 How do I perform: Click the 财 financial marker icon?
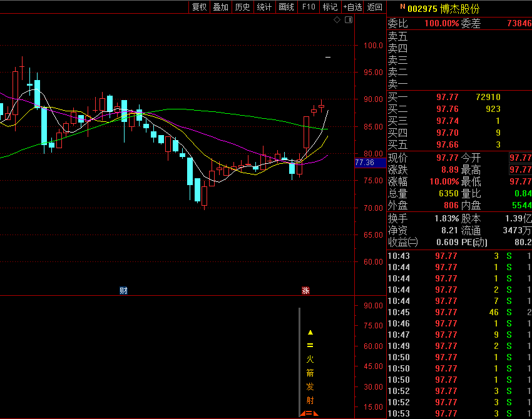[x=123, y=290]
